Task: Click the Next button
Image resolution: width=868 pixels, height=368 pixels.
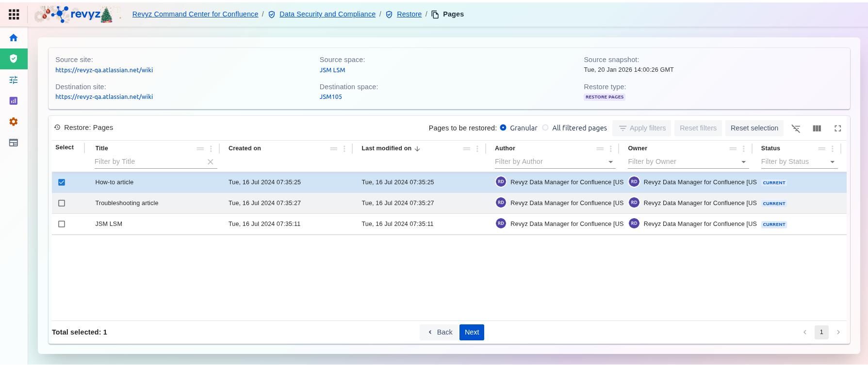Action: tap(472, 332)
